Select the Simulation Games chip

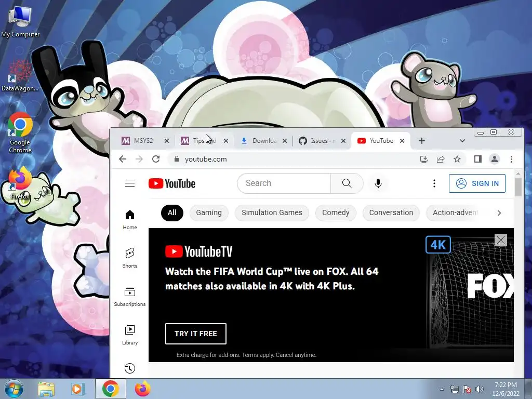tap(272, 212)
